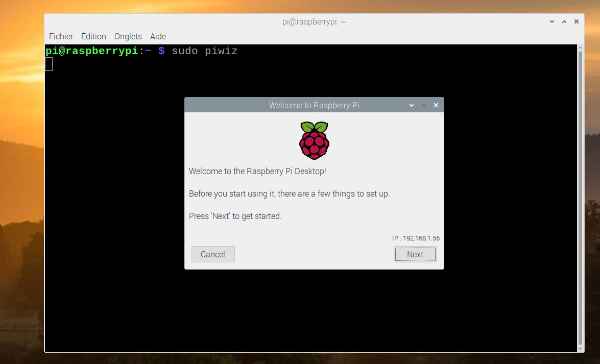Image resolution: width=600 pixels, height=364 pixels.
Task: Click "Press 'Next' to get started." text
Action: click(235, 216)
